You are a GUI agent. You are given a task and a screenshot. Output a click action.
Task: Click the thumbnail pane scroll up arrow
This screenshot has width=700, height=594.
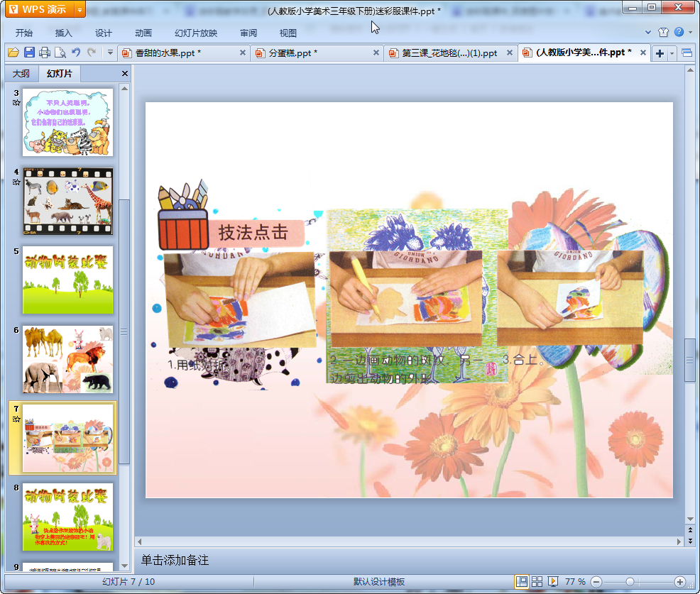coord(124,89)
